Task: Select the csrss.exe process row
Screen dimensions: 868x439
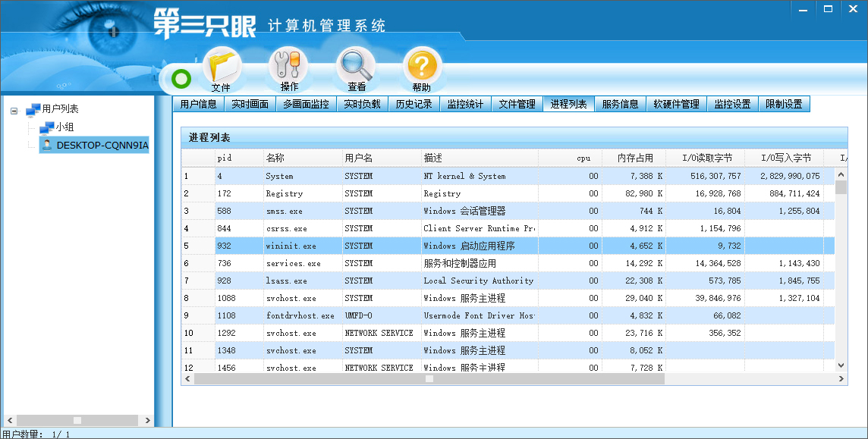Action: click(508, 228)
